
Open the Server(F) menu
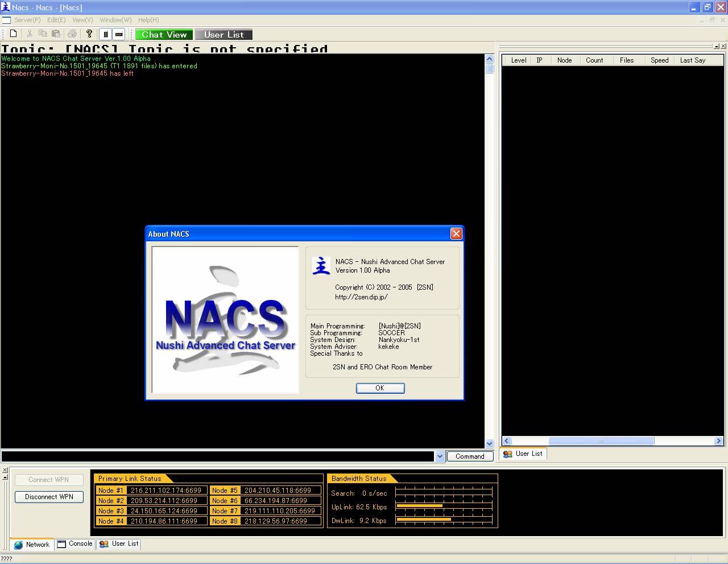click(27, 20)
